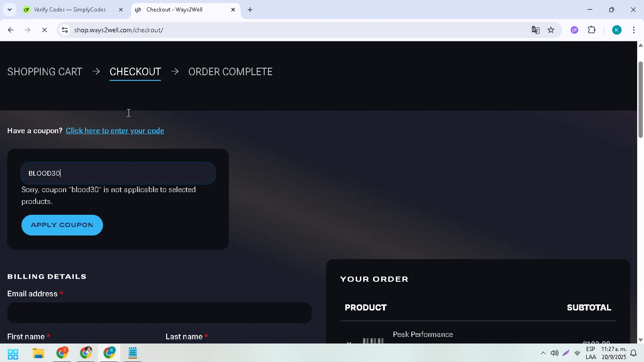
Task: Minimize the Chrome window
Action: tap(590, 9)
